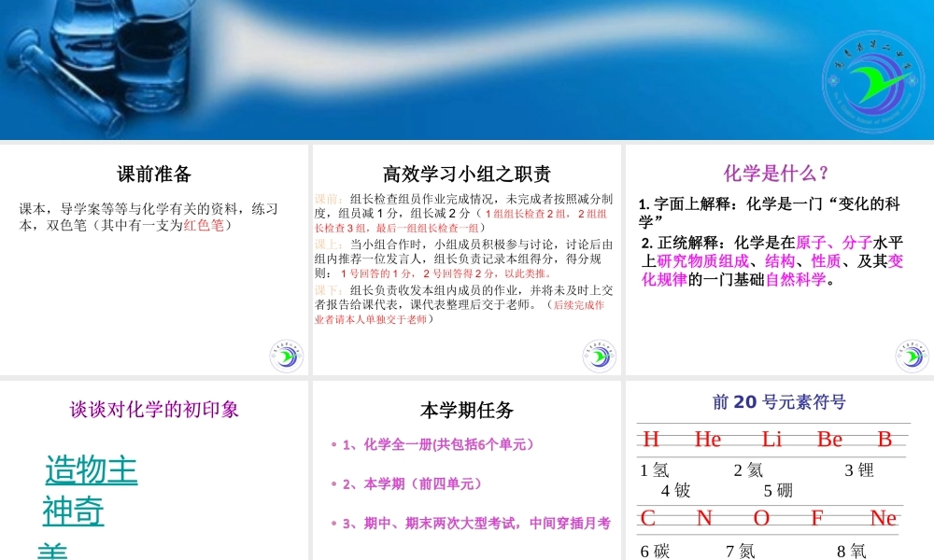Click the element symbol O

click(761, 518)
